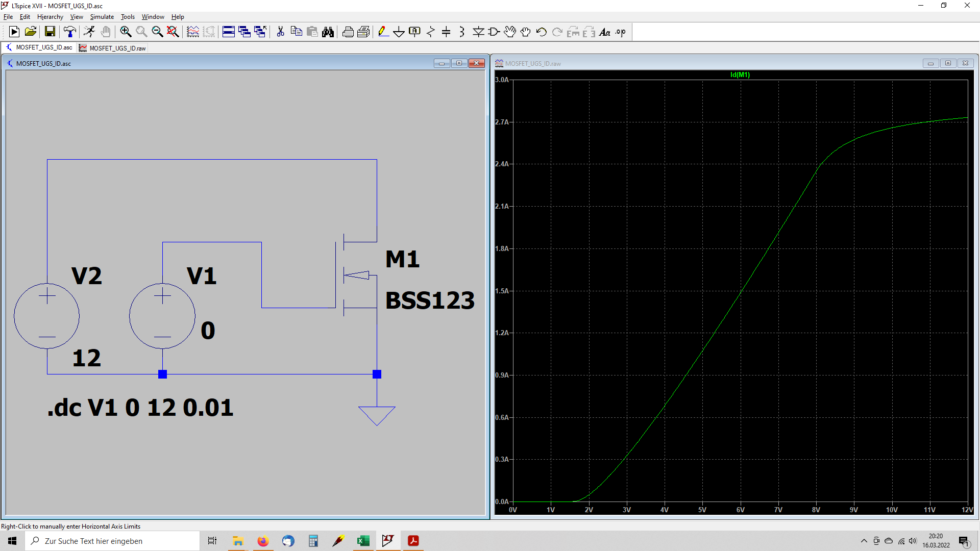Open File Explorer from the taskbar
This screenshot has height=551, width=980.
238,541
